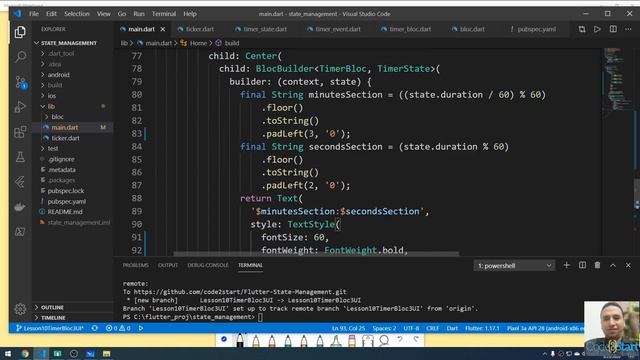This screenshot has height=360, width=640.
Task: Select the eraser in annotation toolbar
Action: (352, 340)
